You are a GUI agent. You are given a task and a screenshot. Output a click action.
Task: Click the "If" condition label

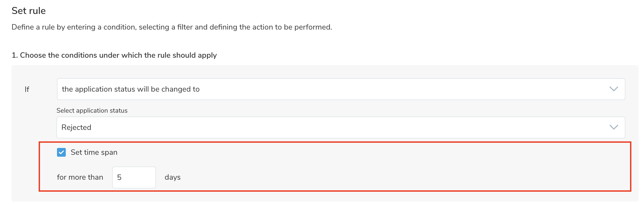27,89
